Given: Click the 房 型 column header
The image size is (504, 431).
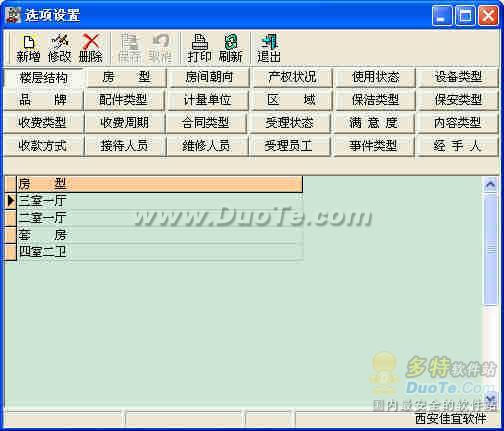Looking at the screenshot, I should [x=160, y=184].
